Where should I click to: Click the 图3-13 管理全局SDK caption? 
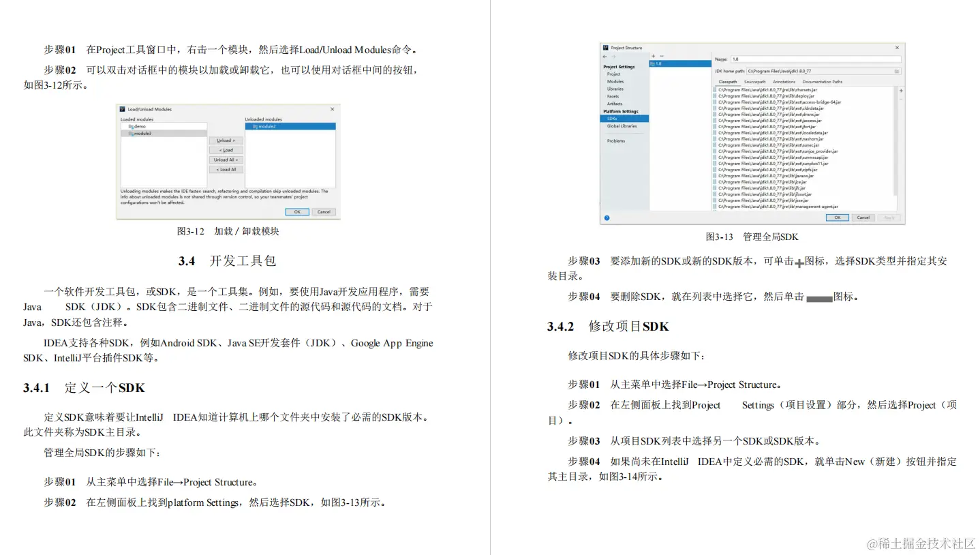(x=752, y=237)
